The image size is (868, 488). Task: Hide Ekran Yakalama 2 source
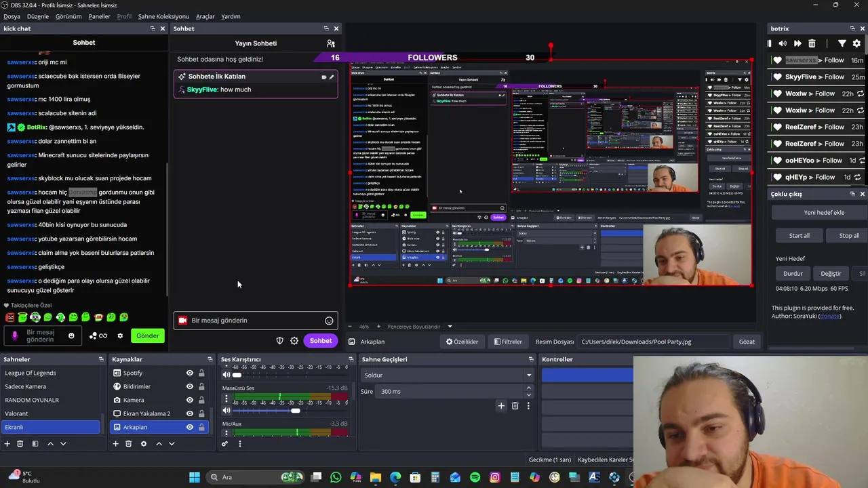click(x=190, y=413)
